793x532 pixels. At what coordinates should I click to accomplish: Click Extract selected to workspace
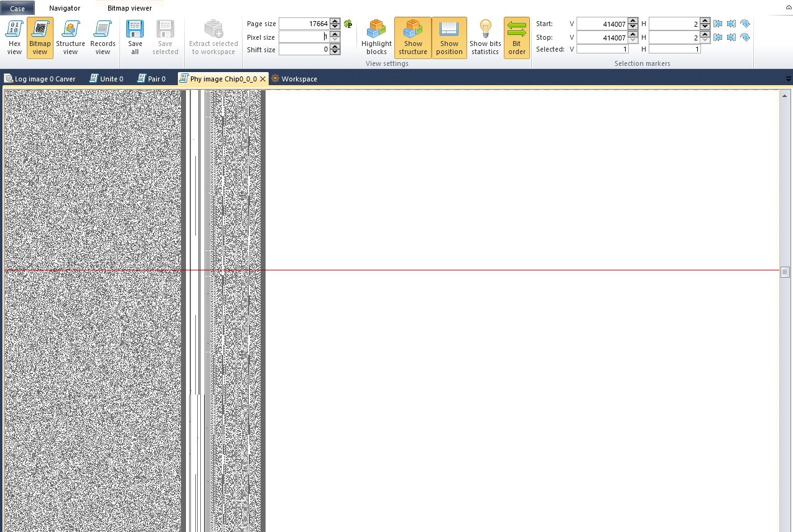tap(213, 37)
